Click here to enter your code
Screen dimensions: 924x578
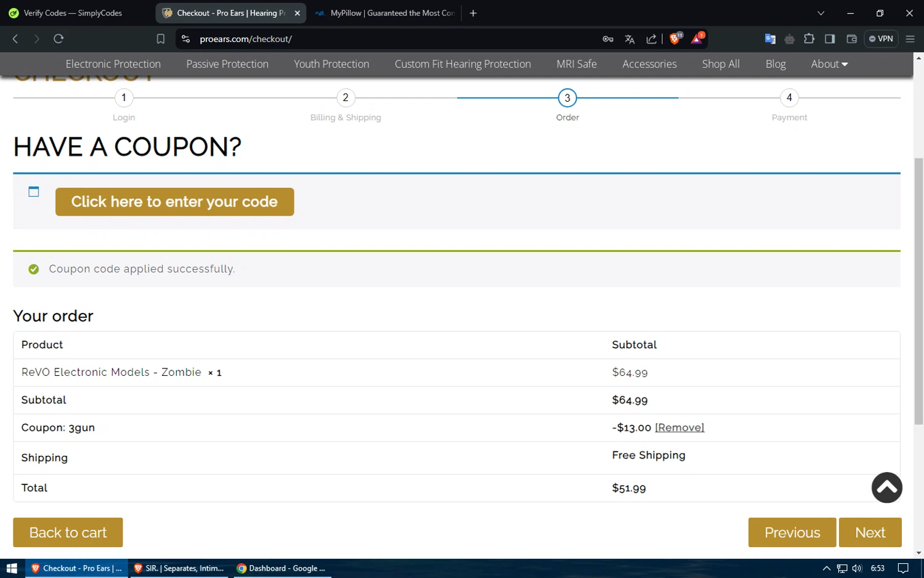(174, 201)
